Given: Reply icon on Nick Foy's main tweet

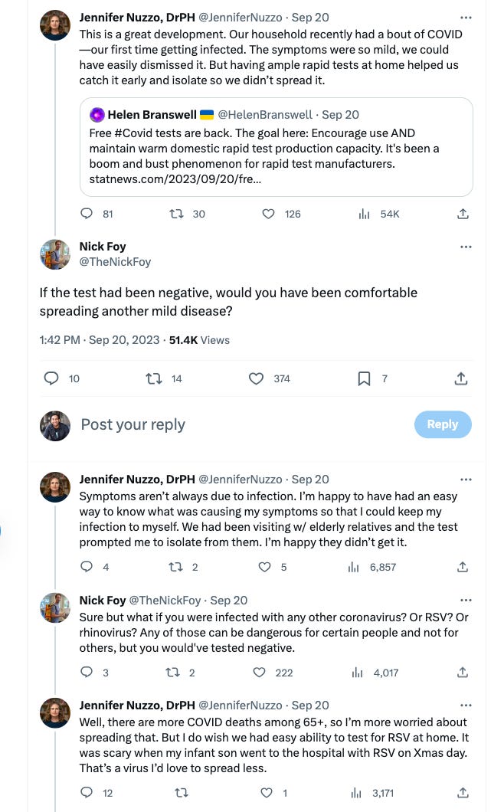Looking at the screenshot, I should point(51,378).
